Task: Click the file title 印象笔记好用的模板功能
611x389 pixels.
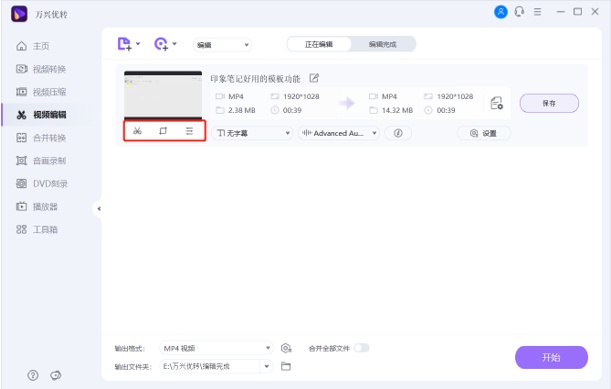Action: pos(255,79)
